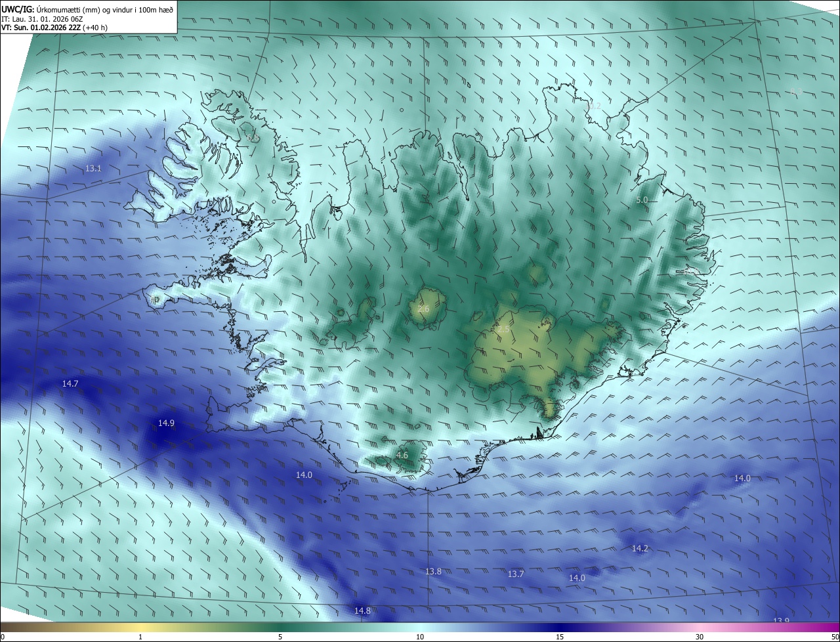Click the 5.0 value in East Iceland
Image resolution: width=840 pixels, height=642 pixels.
click(642, 200)
